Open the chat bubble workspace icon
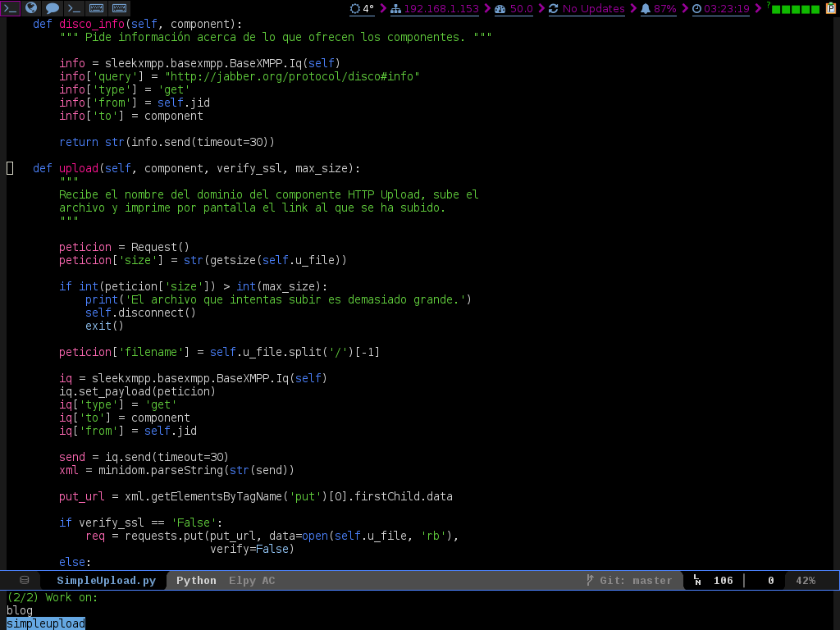The image size is (840, 630). pos(52,8)
